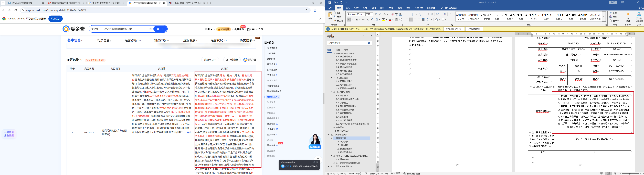644x175 pixels.
Task: Click 获取正版 Office button in Word
Action: pos(453,29)
